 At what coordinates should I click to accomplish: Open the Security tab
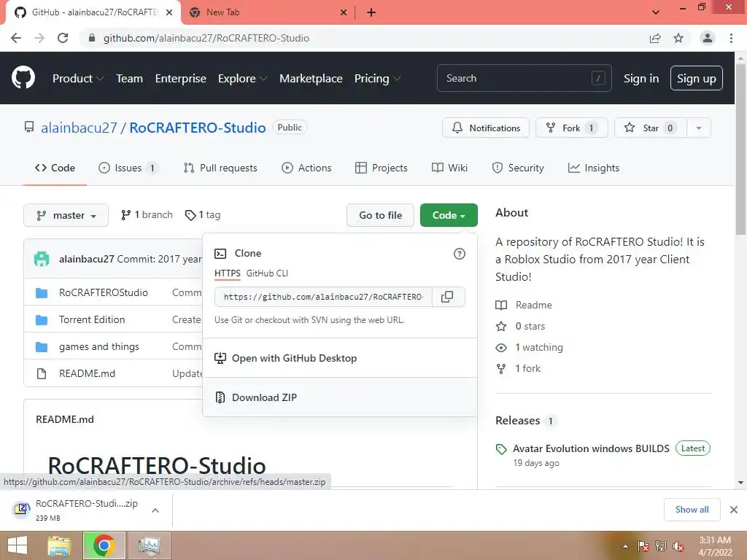517,168
